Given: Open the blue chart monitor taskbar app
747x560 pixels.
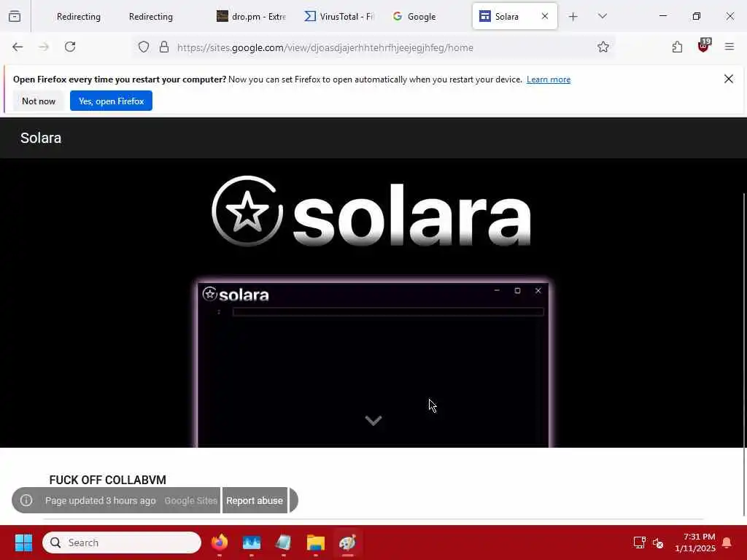Looking at the screenshot, I should coord(252,542).
